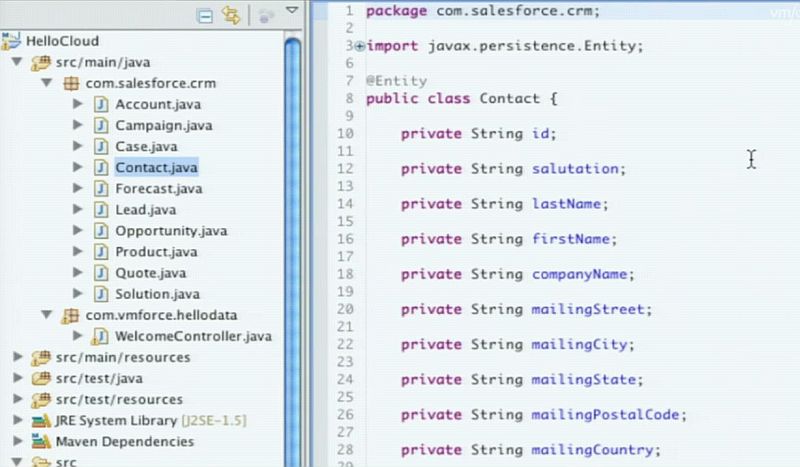Click the mailingCountry field in the code
This screenshot has width=800, height=467.
(592, 450)
